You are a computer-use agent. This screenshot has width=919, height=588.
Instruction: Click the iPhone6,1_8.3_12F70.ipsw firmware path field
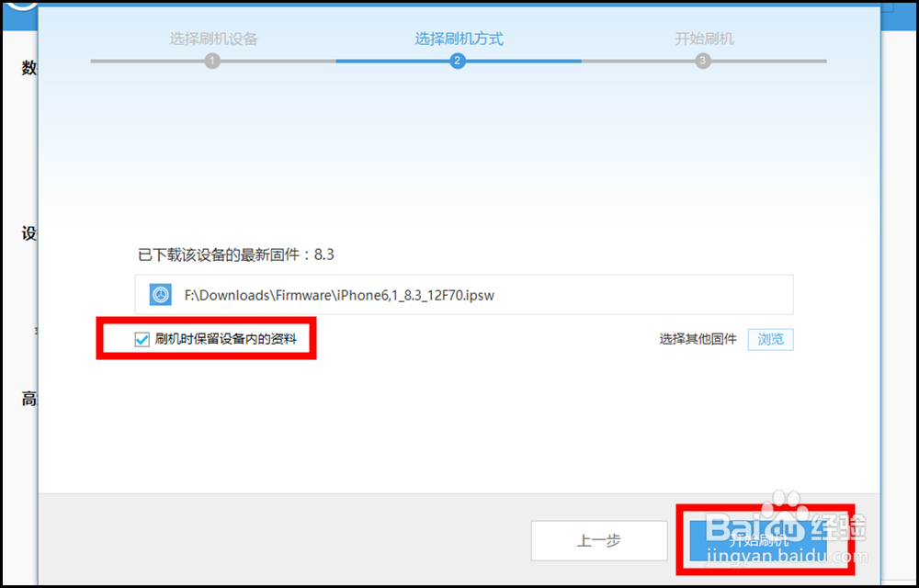(x=464, y=295)
